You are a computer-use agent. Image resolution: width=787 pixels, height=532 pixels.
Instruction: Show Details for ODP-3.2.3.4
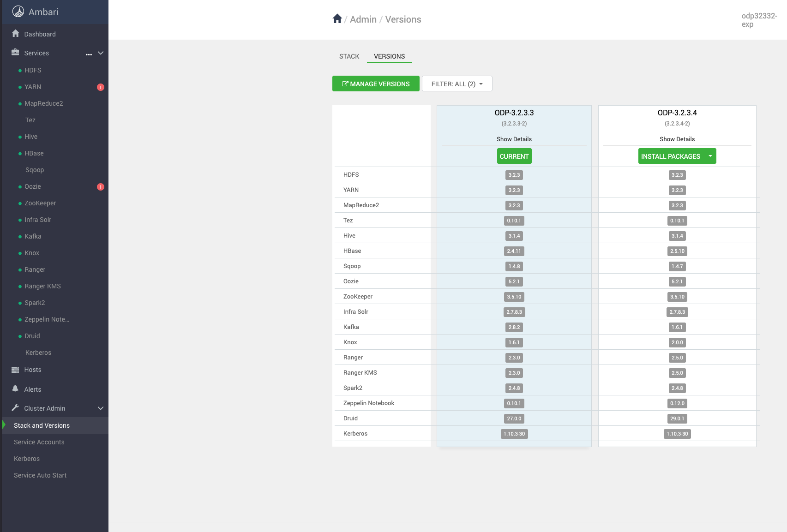pyautogui.click(x=677, y=139)
